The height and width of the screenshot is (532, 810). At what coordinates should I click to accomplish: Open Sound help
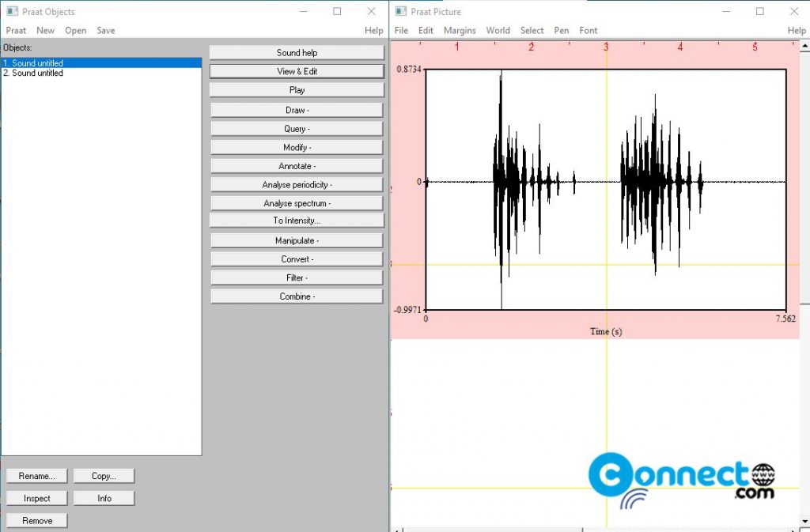pos(297,52)
